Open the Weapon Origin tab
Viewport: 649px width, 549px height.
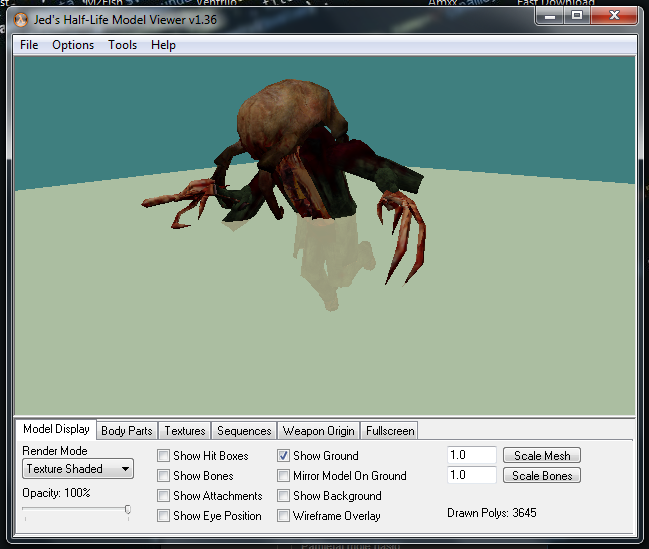(318, 431)
